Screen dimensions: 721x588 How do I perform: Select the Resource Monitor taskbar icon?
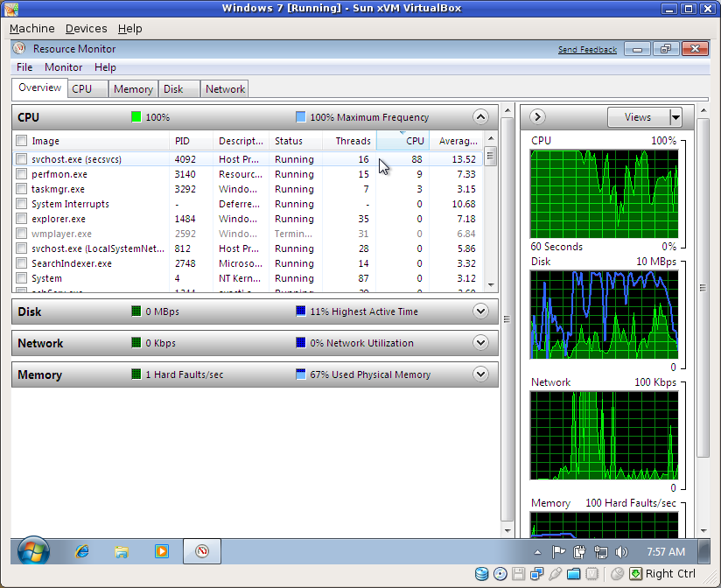[x=200, y=551]
